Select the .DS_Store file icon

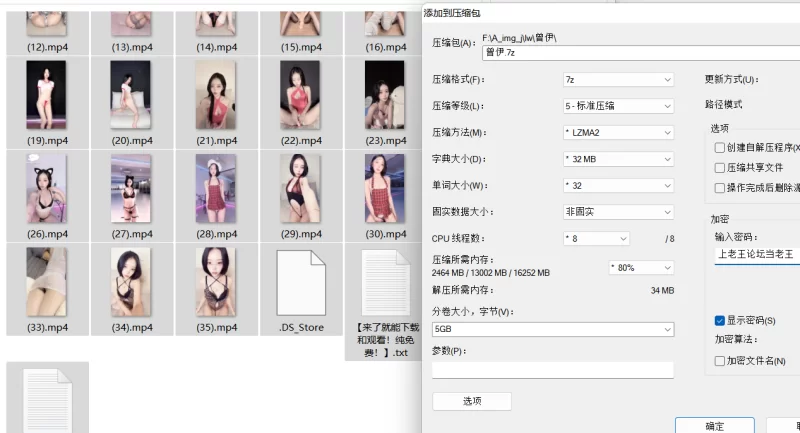(x=301, y=281)
